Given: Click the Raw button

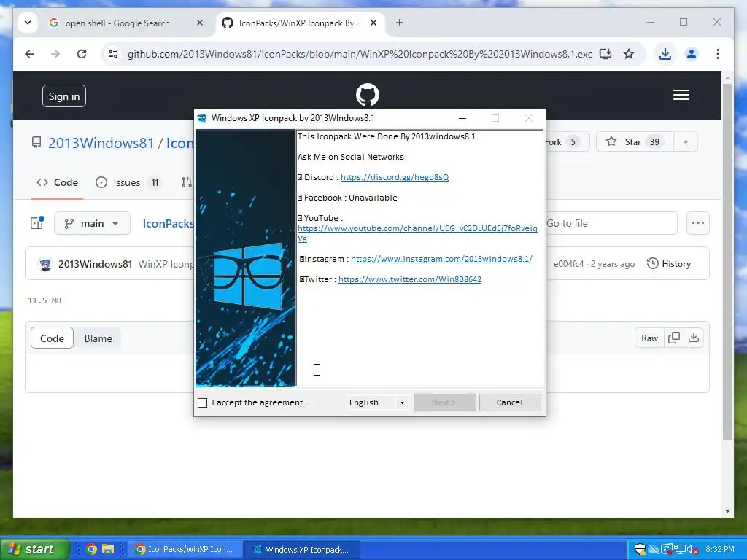Looking at the screenshot, I should [649, 338].
